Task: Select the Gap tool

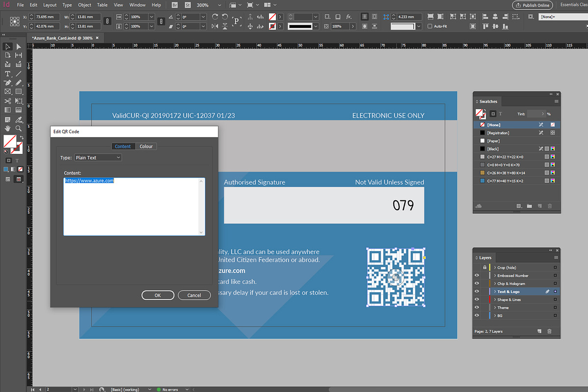Action: click(19, 55)
